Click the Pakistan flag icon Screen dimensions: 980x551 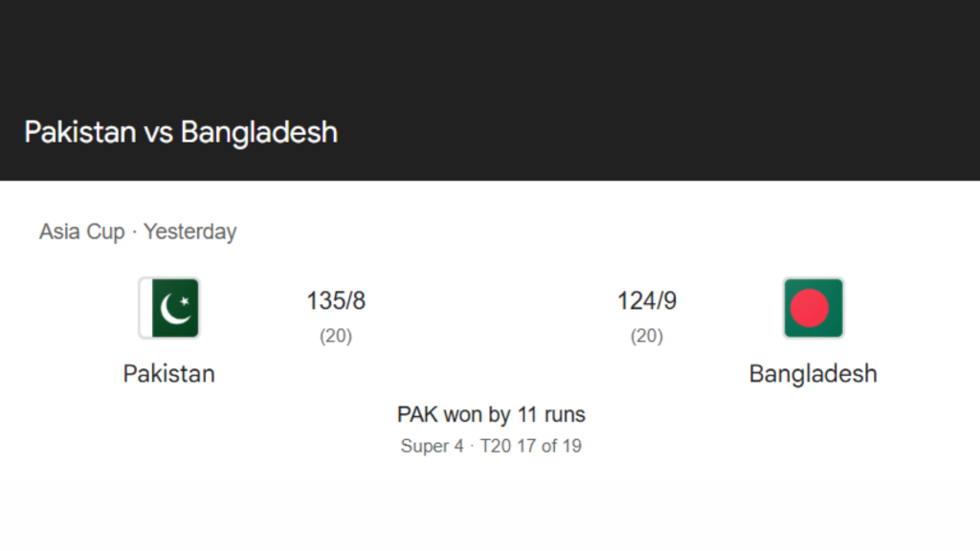click(168, 308)
